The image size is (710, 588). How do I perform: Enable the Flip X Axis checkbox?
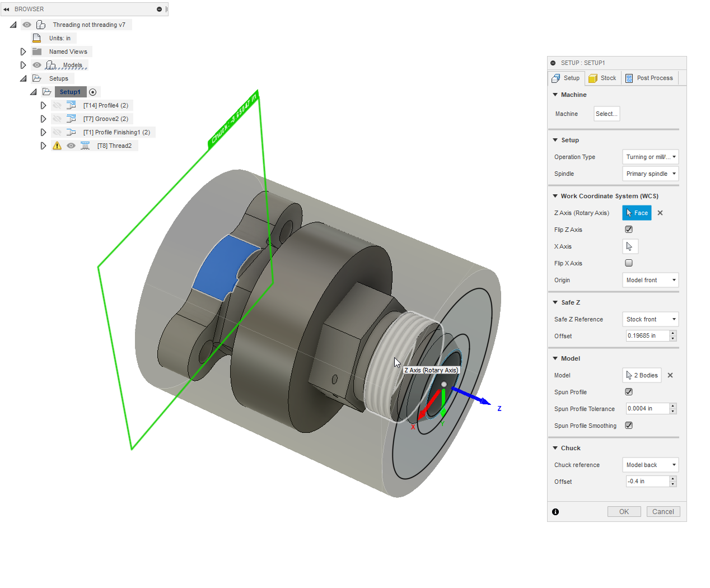[628, 263]
